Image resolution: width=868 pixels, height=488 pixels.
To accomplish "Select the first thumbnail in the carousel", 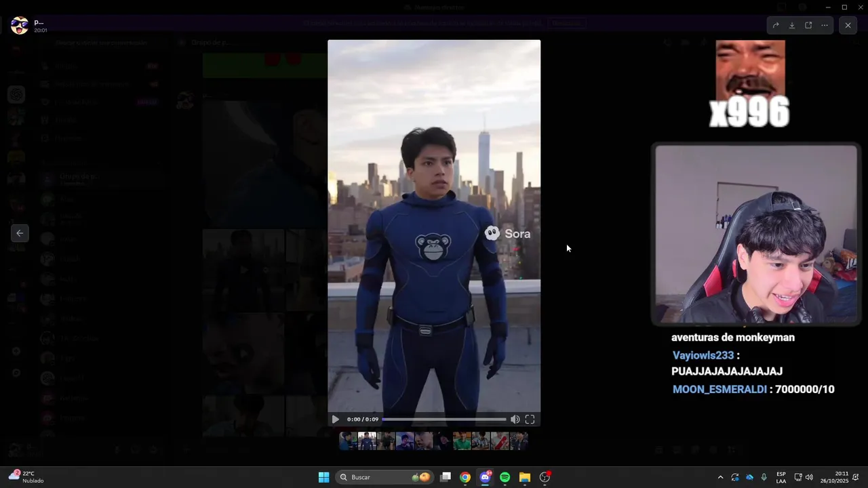I will 348,441.
